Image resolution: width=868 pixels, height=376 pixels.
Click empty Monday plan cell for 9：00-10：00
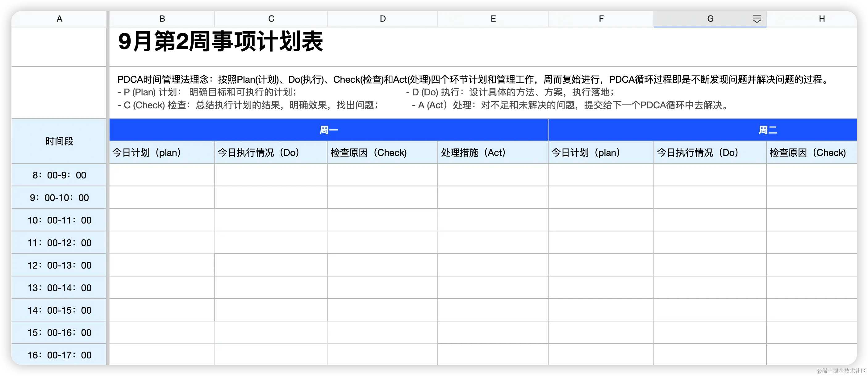pos(162,198)
